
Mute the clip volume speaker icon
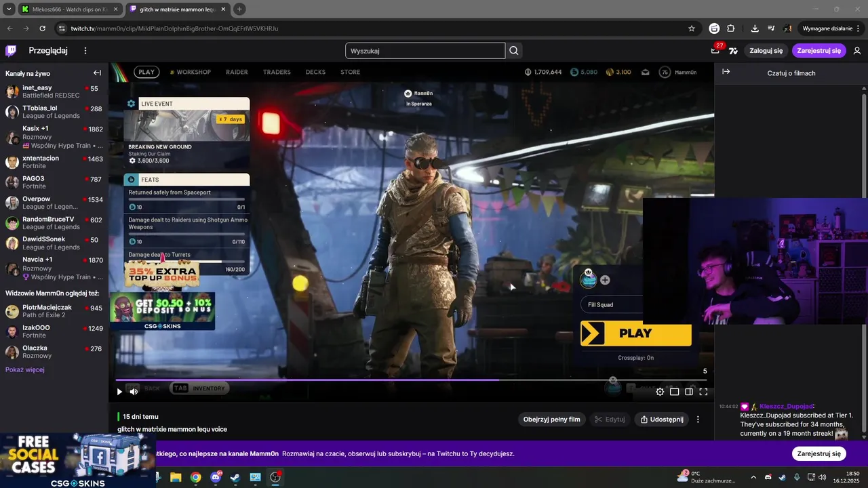tap(134, 391)
